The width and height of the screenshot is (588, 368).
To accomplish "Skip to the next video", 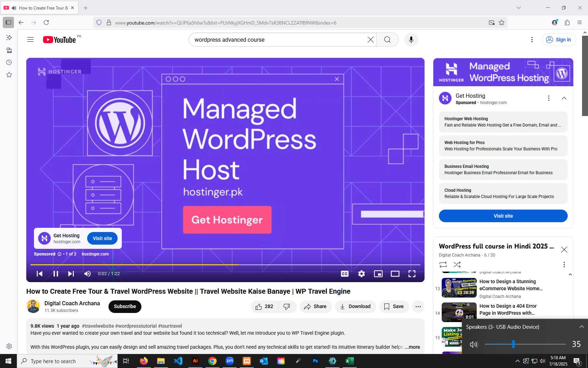I will click(x=71, y=274).
